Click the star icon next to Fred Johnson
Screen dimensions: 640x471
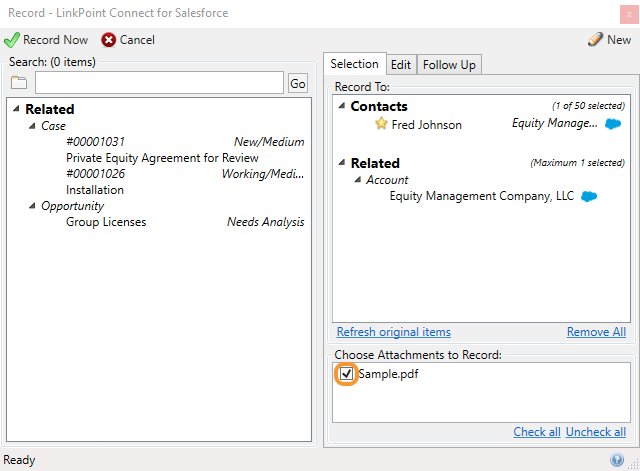(381, 123)
